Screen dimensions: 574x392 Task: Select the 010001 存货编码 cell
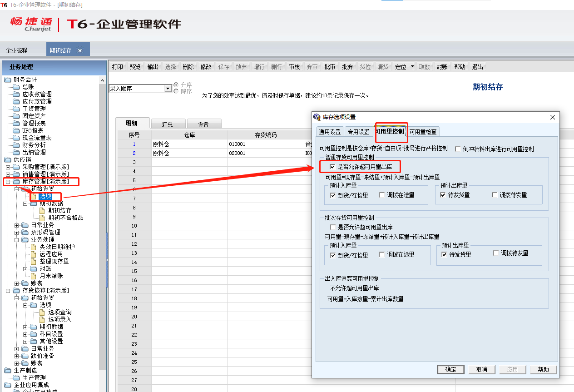(266, 144)
